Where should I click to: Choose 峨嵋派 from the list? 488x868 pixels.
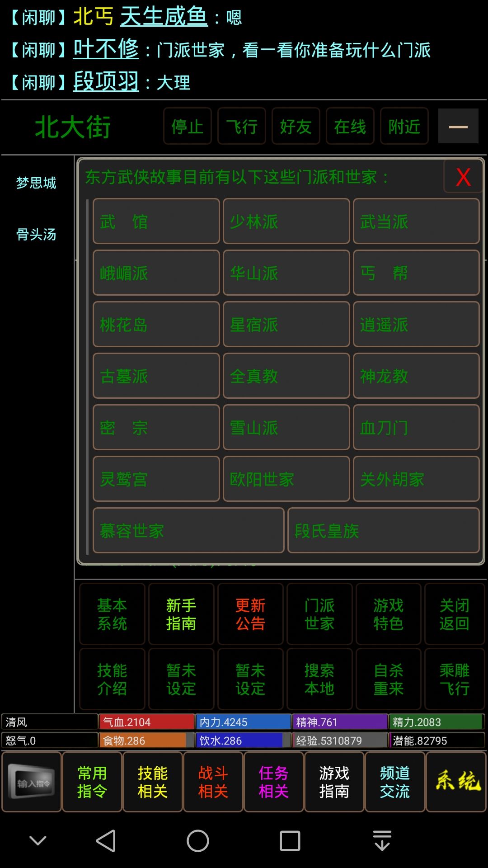[156, 273]
